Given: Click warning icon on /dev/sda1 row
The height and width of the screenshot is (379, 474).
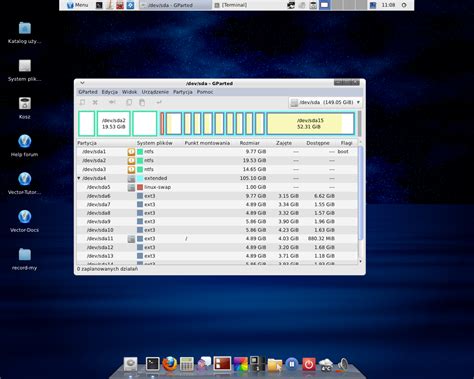Looking at the screenshot, I should 131,152.
